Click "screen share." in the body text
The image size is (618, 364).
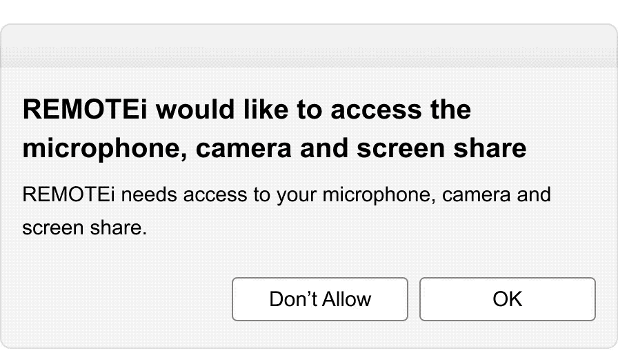click(x=85, y=228)
